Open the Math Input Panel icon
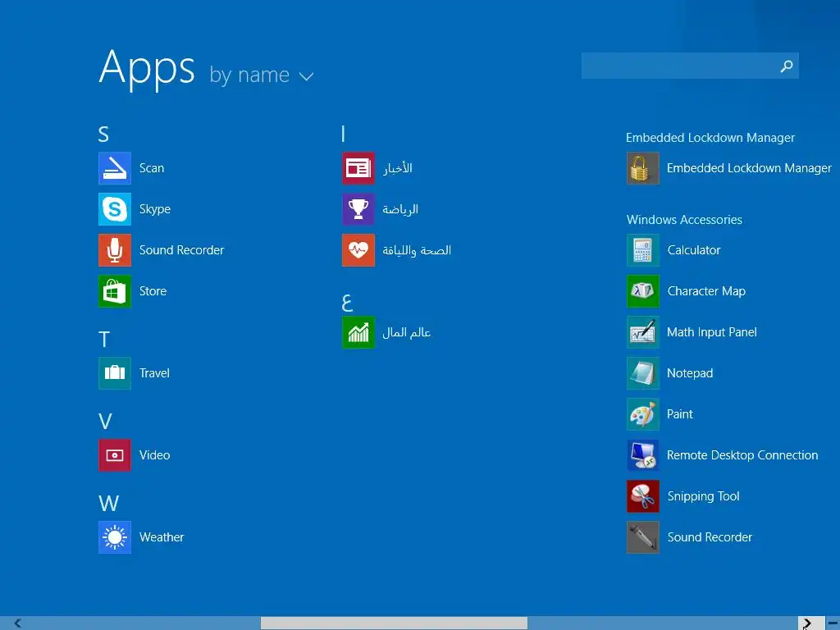 coord(643,332)
